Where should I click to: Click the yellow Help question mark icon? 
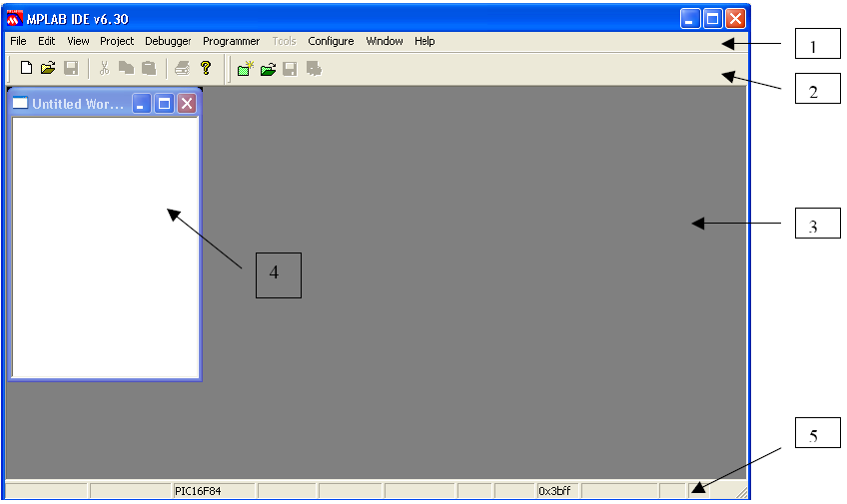206,68
